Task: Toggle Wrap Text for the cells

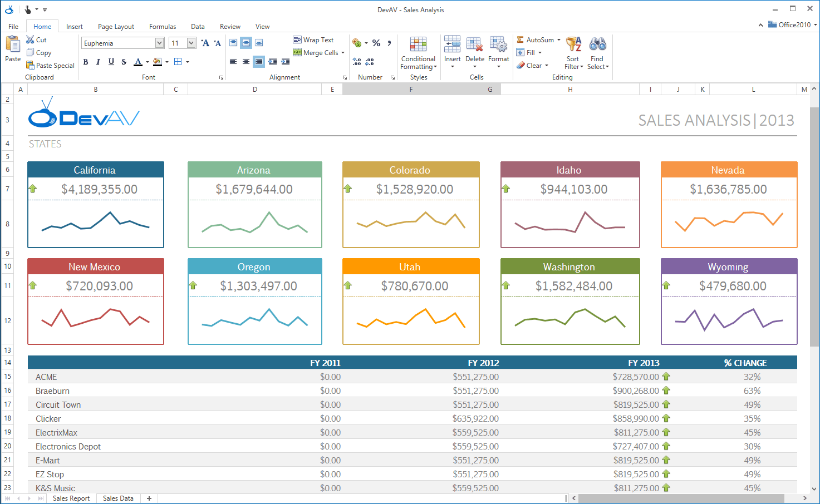Action: click(313, 40)
